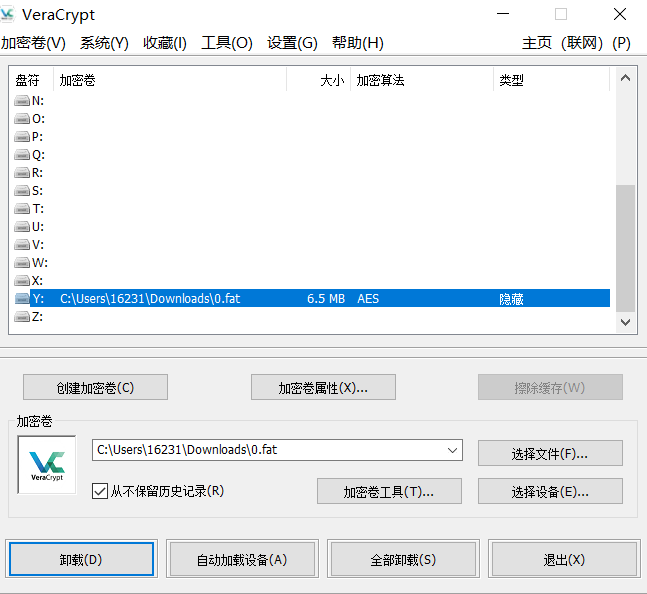Image resolution: width=647 pixels, height=594 pixels.
Task: Click the 自动加载设备(A) button
Action: point(242,559)
